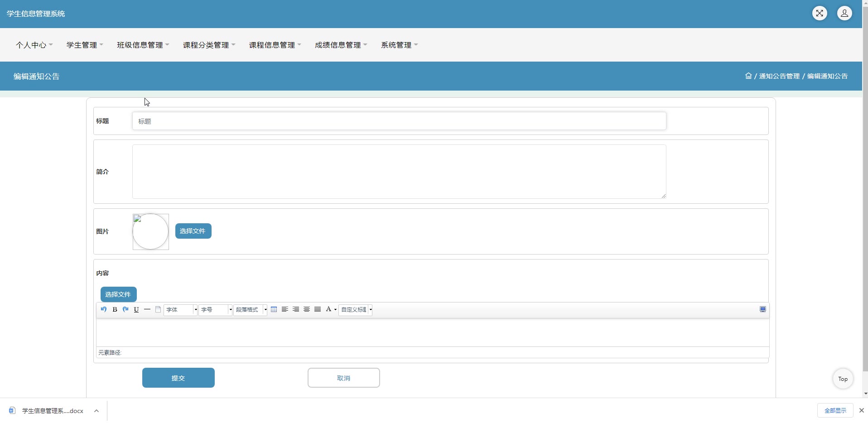Click the fullscreen expand icon in header

point(820,13)
